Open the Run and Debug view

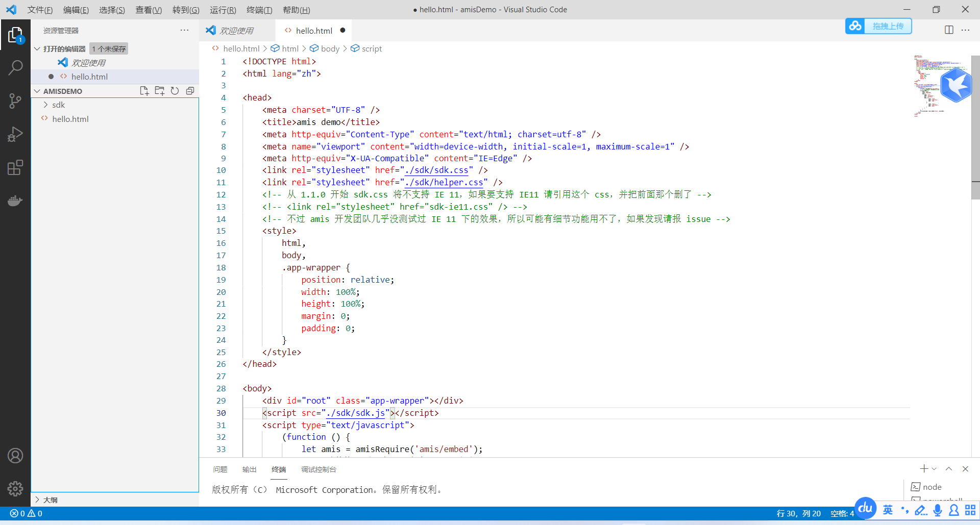coord(15,134)
